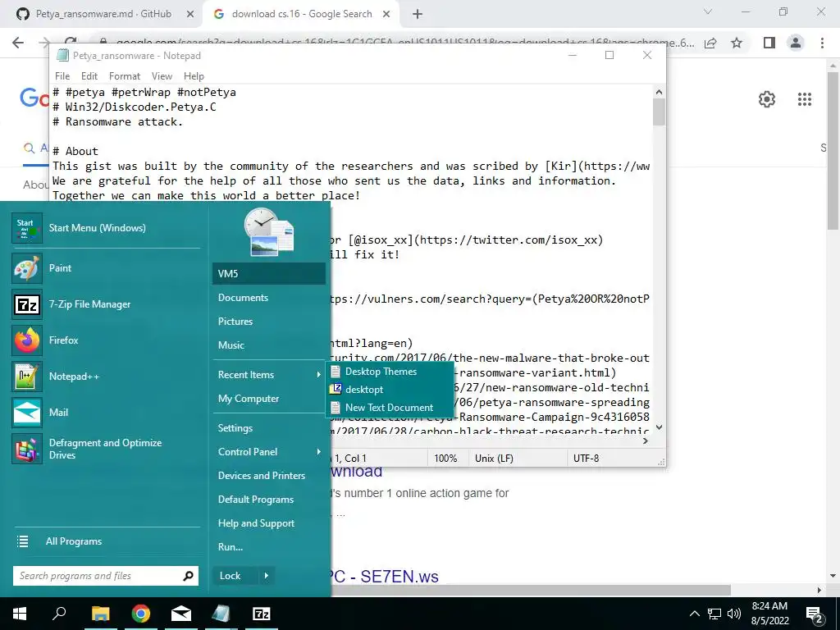
Task: Switch to Petya_ransomware.md GitHub tab
Action: (103, 15)
